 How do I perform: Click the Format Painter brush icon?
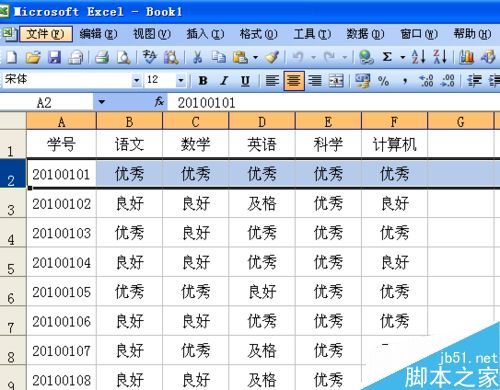[272, 57]
